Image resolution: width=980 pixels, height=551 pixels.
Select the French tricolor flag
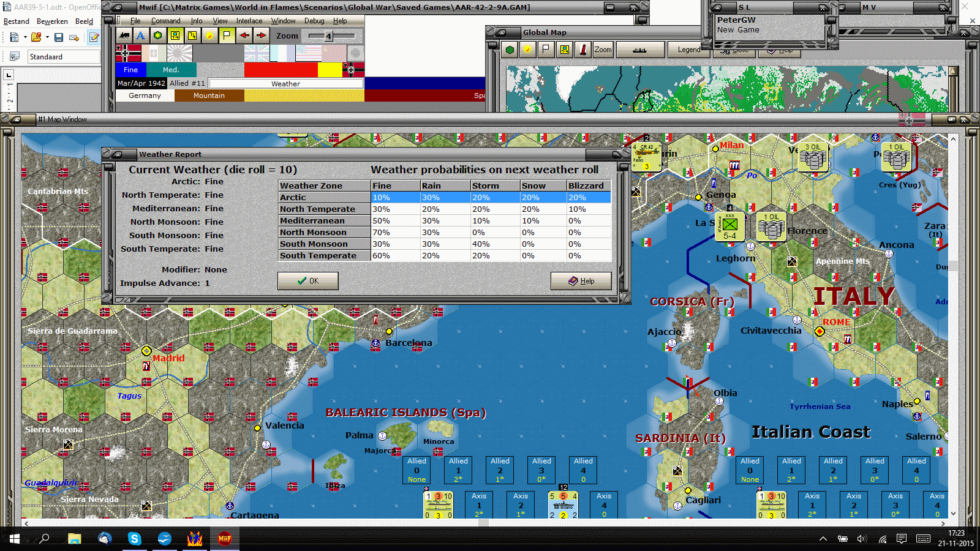coord(282,53)
